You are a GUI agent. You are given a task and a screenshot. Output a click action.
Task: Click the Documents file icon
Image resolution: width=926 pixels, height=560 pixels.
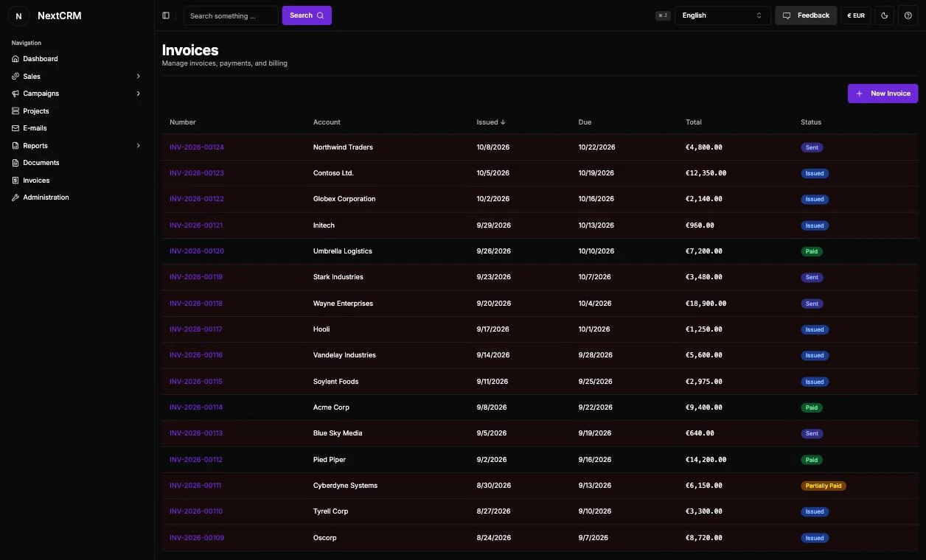pos(15,163)
